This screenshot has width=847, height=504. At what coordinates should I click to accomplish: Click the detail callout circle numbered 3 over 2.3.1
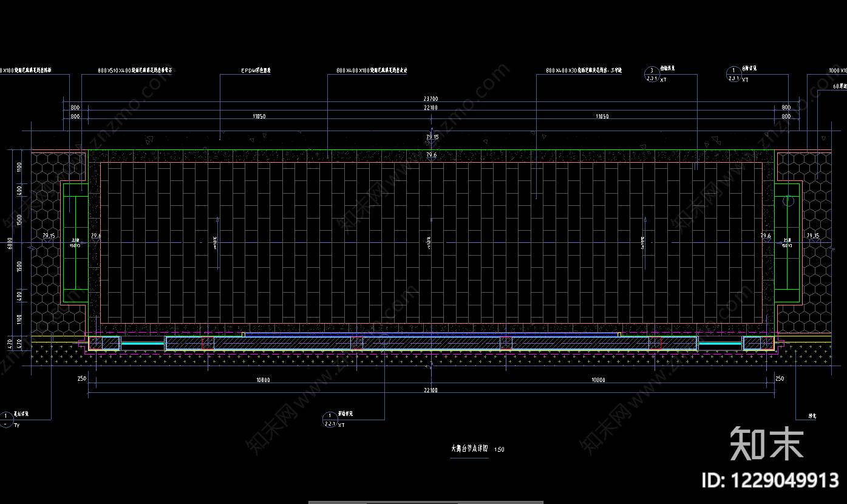[651, 74]
